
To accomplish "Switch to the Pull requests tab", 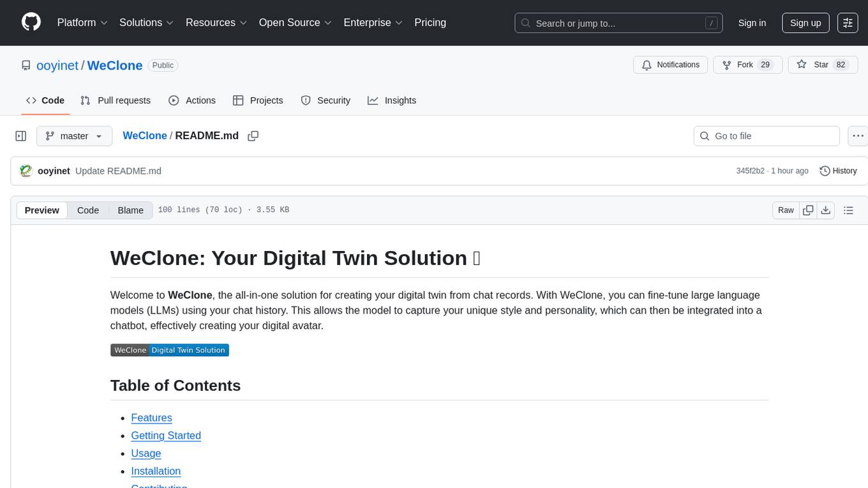I will pyautogui.click(x=116, y=100).
